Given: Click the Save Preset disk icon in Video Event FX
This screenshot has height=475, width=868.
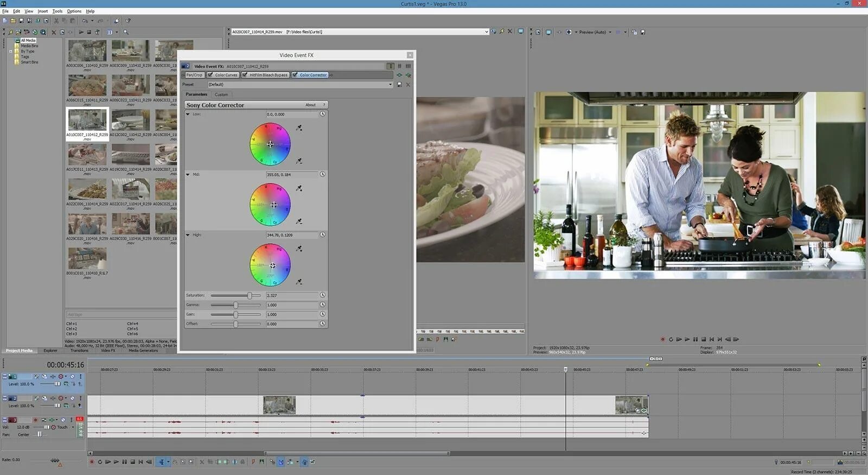Looking at the screenshot, I should coord(399,84).
